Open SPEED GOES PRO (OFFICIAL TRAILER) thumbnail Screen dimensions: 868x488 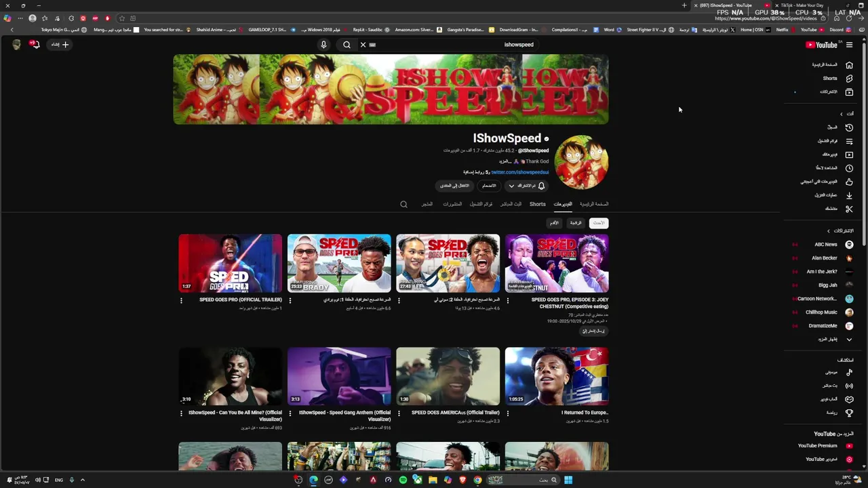click(x=231, y=264)
